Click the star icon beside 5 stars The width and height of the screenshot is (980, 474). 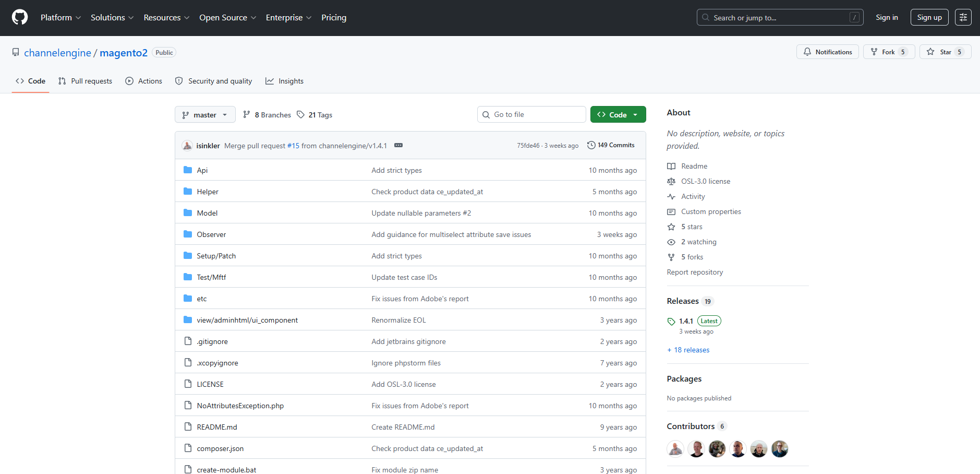click(671, 227)
